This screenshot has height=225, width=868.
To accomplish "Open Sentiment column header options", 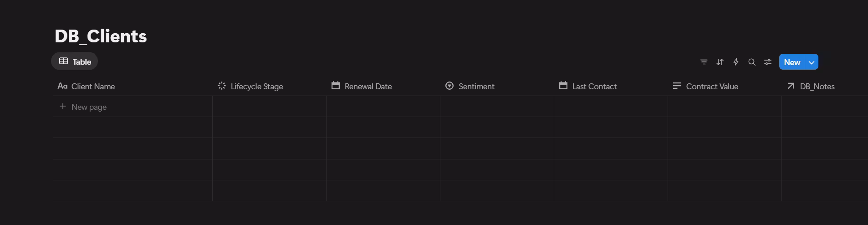I will [476, 87].
